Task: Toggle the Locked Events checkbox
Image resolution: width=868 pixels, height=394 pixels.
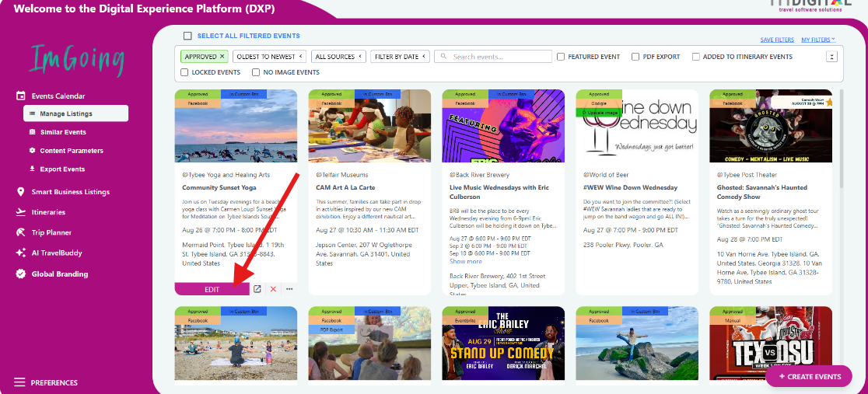Action: [x=184, y=72]
